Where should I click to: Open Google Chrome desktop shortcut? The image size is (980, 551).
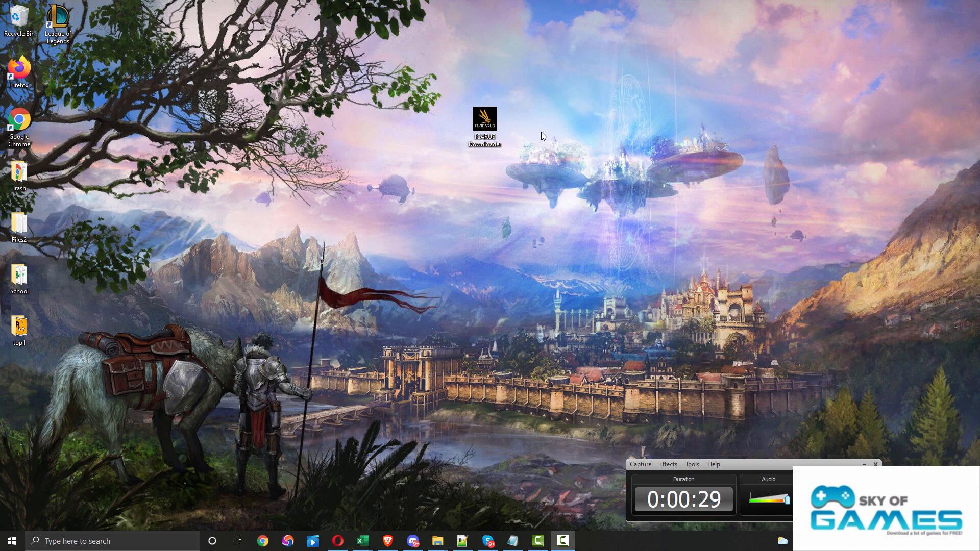pyautogui.click(x=19, y=121)
